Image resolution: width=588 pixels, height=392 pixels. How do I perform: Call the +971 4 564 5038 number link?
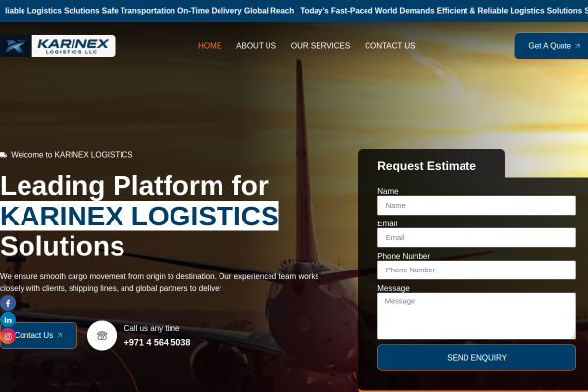[157, 342]
